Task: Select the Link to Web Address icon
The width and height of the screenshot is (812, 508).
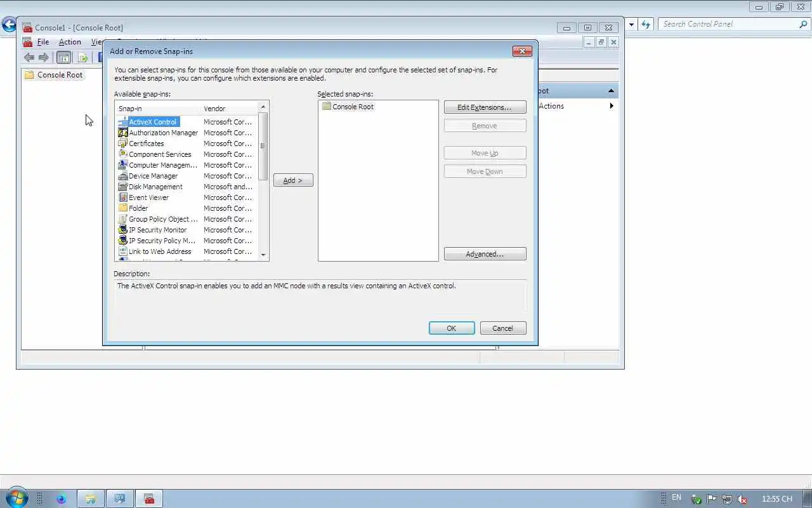Action: tap(123, 251)
